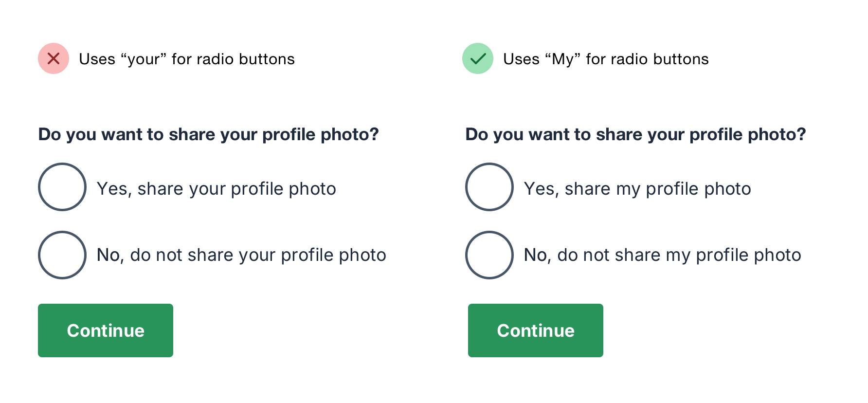Click the "No, do not share my profile photo" label

point(662,255)
